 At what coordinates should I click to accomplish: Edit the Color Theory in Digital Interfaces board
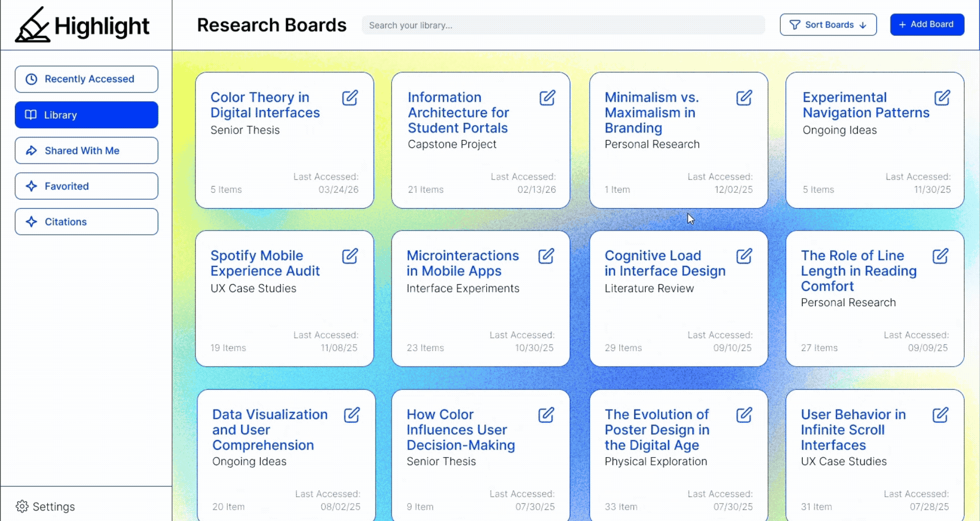click(350, 97)
